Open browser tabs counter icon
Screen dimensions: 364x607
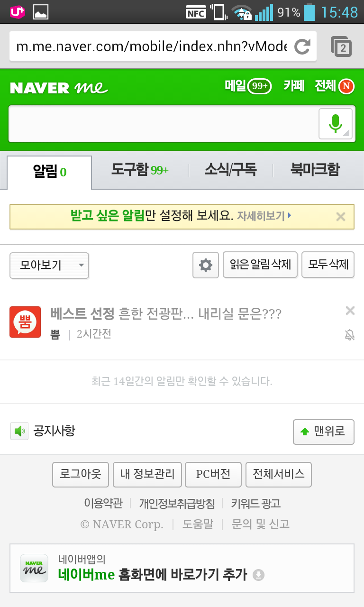tap(341, 46)
